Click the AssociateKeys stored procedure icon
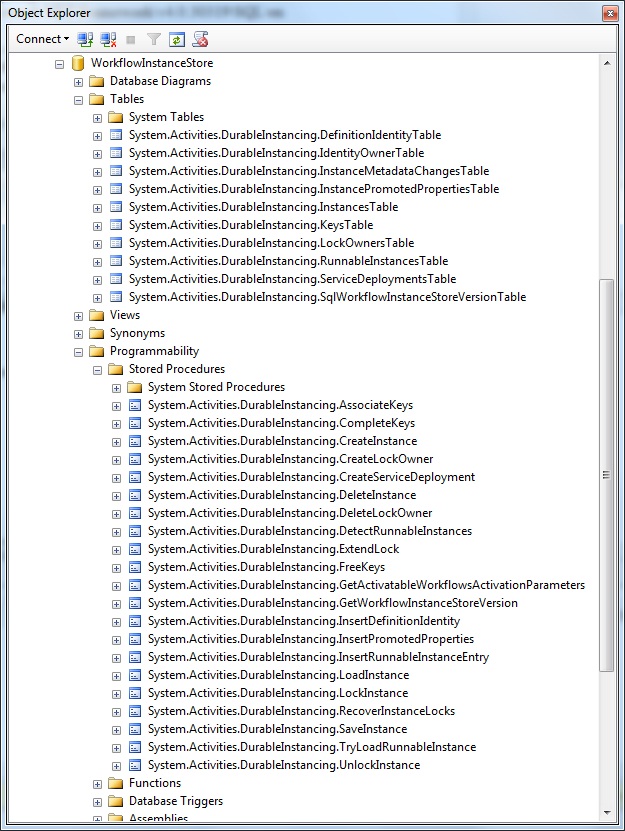 click(x=135, y=406)
